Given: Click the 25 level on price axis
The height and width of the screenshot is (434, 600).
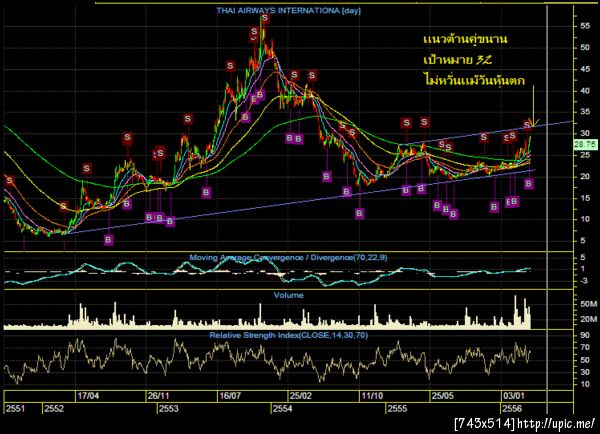Looking at the screenshot, I should point(585,155).
